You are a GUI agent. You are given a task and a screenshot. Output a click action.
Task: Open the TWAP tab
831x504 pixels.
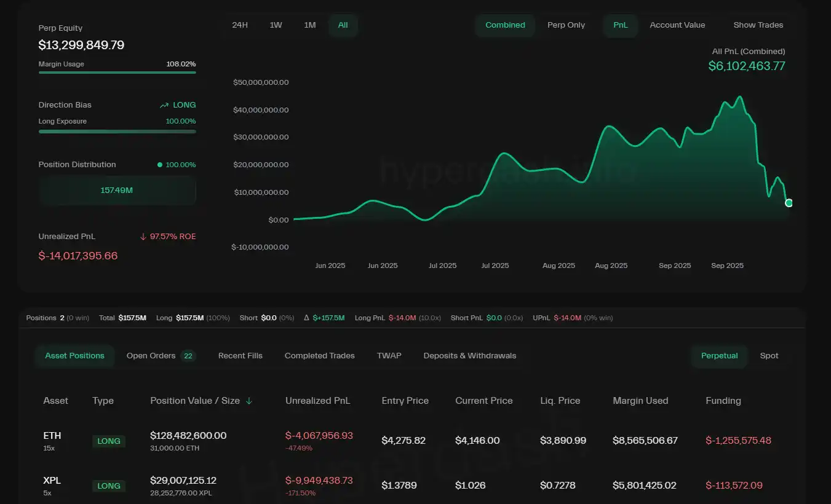click(389, 355)
